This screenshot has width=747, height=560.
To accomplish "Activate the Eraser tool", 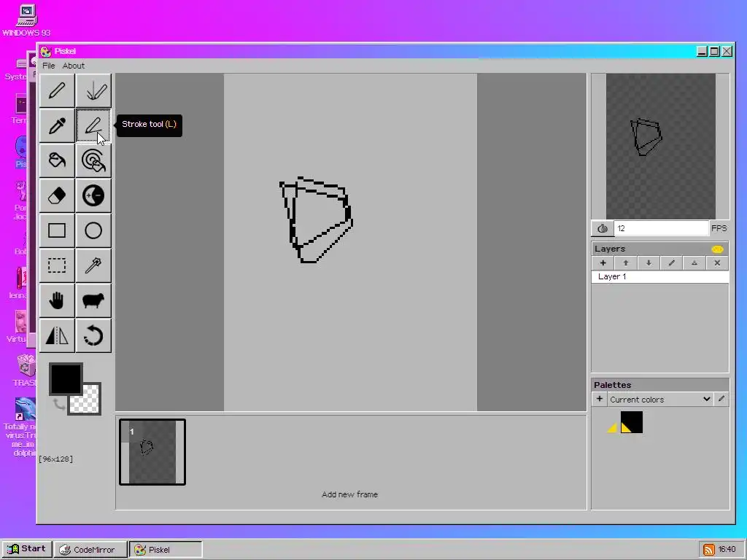I will [x=57, y=195].
